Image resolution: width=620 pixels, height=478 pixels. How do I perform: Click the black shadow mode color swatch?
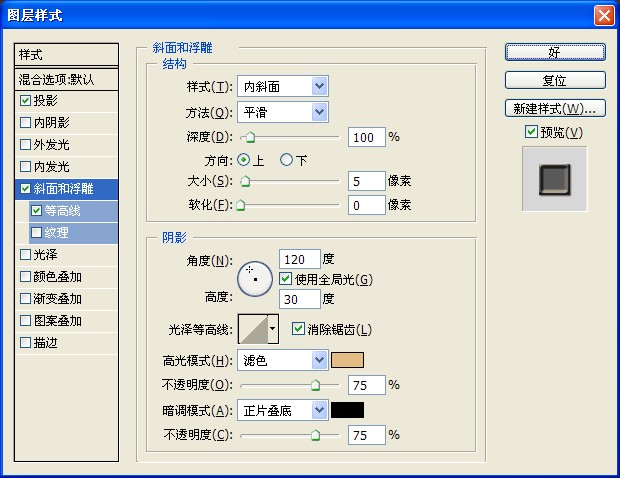click(x=348, y=410)
